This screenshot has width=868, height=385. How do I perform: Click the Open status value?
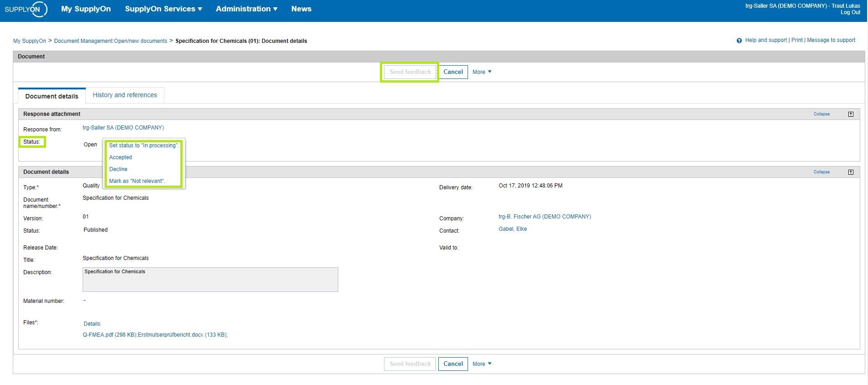tap(90, 145)
